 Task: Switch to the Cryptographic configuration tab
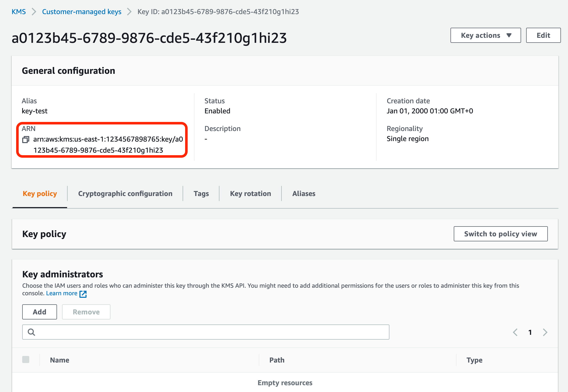pyautogui.click(x=125, y=193)
